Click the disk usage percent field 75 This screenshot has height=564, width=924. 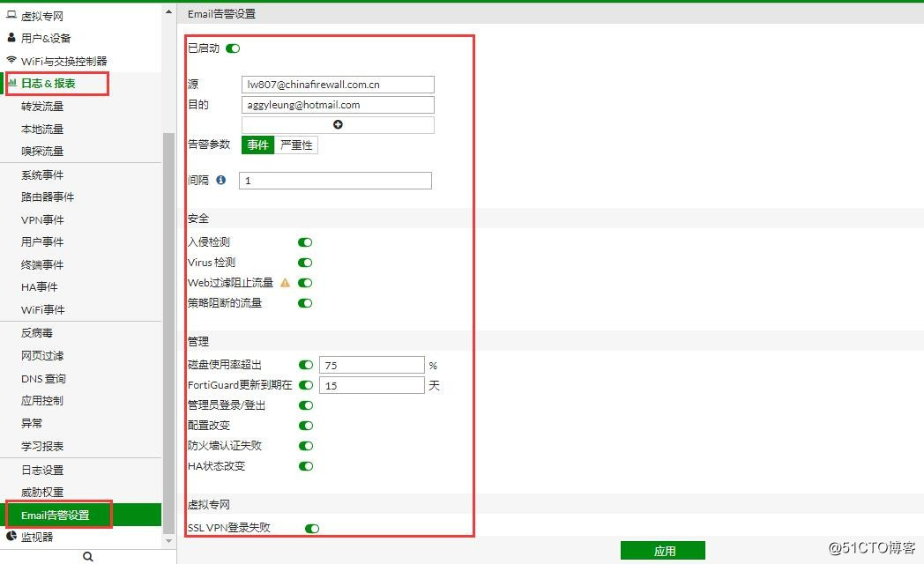click(x=372, y=365)
